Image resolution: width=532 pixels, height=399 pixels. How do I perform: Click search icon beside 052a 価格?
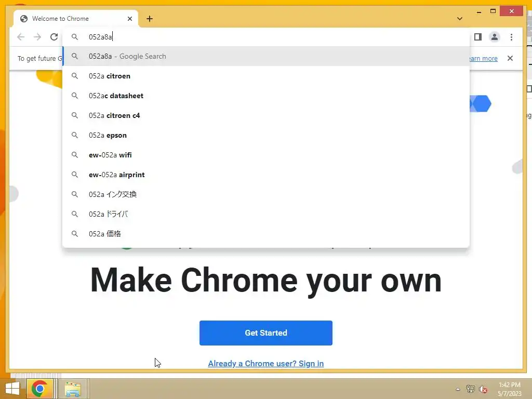(75, 233)
